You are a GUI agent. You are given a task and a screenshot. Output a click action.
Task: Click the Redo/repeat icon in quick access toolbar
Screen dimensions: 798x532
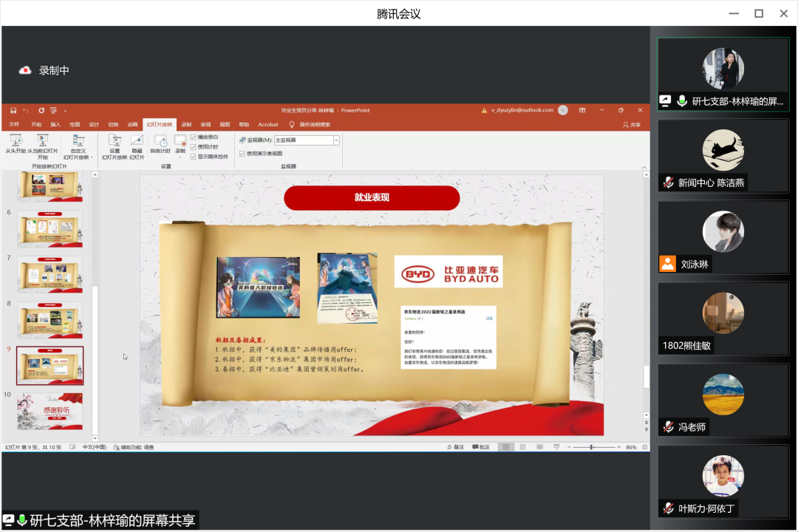(x=41, y=111)
